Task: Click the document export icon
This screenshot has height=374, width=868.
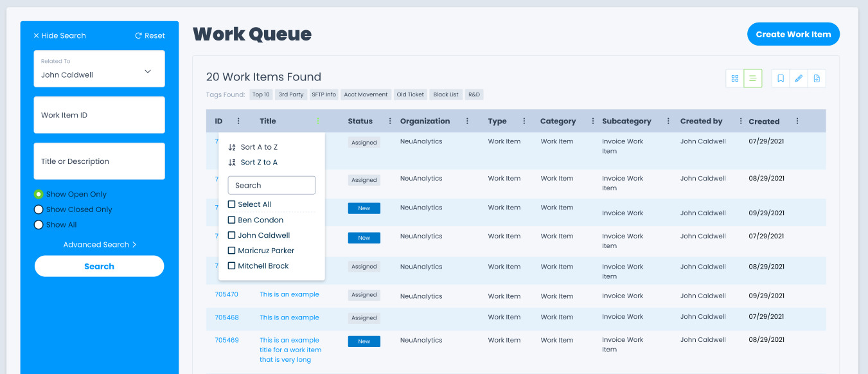Action: pyautogui.click(x=817, y=78)
